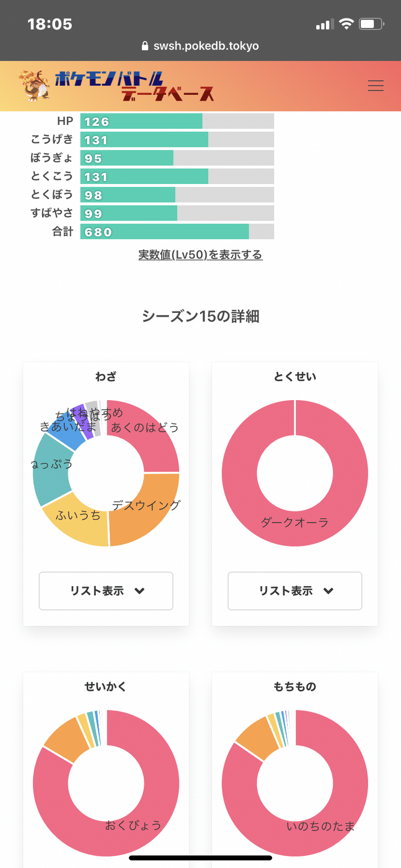
Task: Expand リスト表示 dropdown under とくせい chart
Action: 295,591
